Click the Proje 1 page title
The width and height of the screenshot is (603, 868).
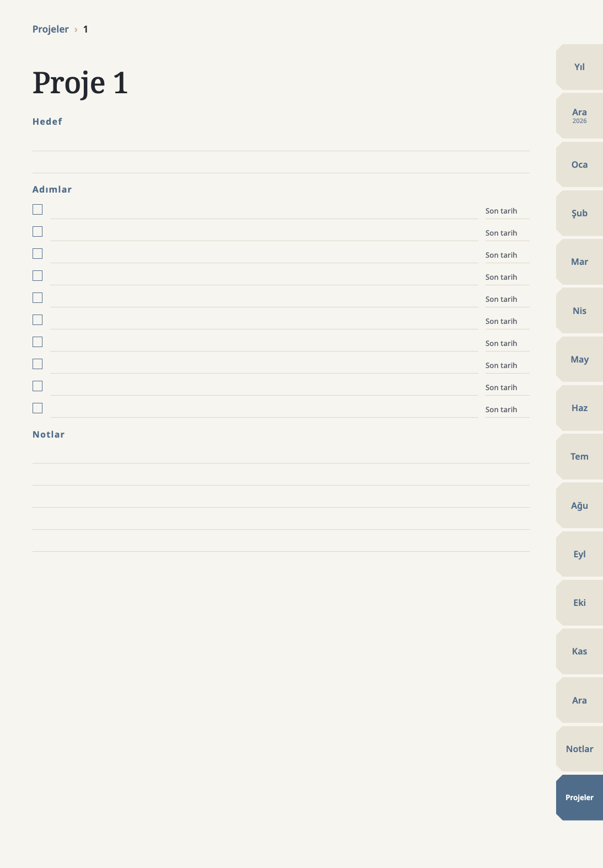point(81,83)
